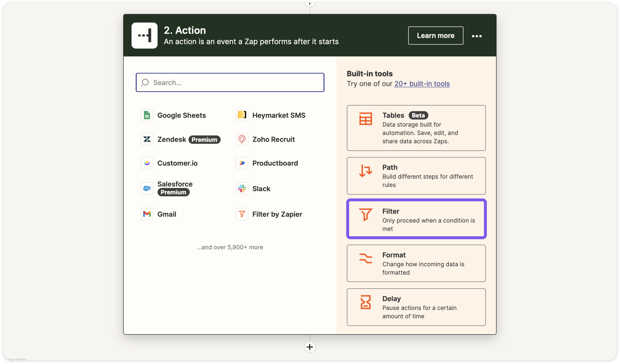Click the Format icon
The image size is (620, 364).
click(x=365, y=259)
